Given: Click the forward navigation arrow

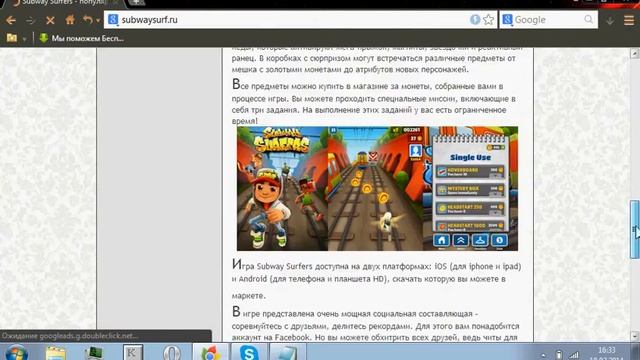Looking at the screenshot, I should click(x=30, y=20).
